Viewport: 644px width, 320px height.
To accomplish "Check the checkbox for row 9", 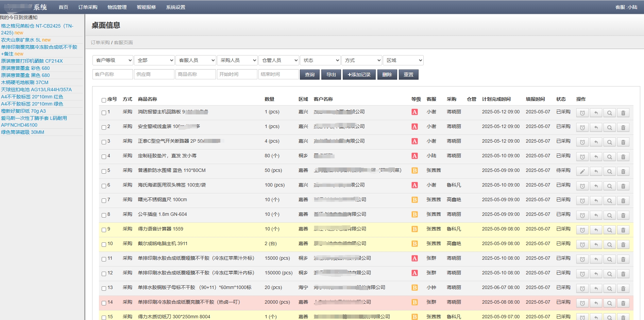I will click(x=104, y=230).
